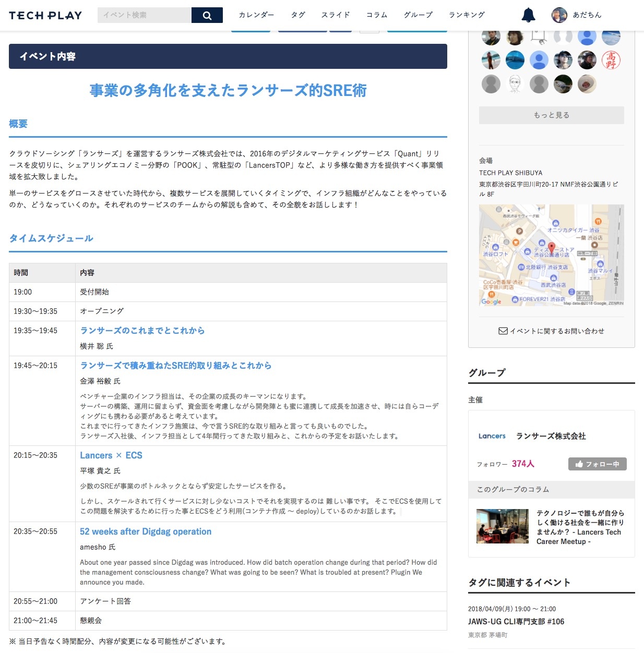Click the event search input field
644x653 pixels.
click(144, 15)
